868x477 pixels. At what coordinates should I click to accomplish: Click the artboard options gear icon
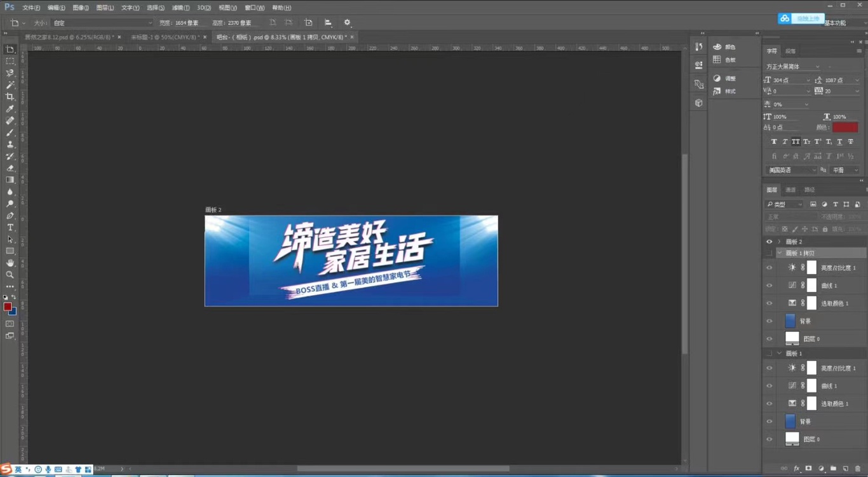(347, 22)
